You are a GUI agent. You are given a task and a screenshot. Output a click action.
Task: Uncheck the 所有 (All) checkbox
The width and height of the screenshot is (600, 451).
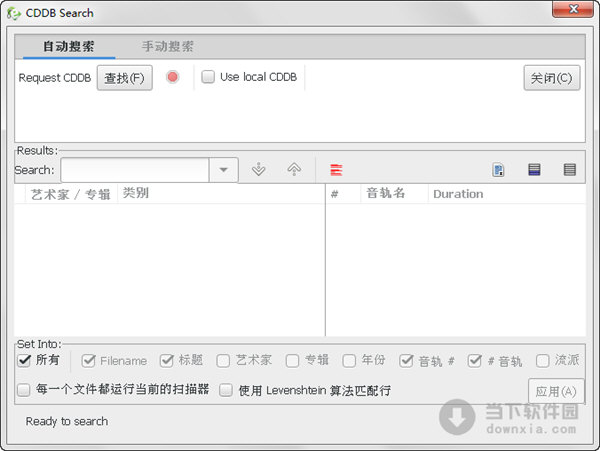click(x=24, y=360)
